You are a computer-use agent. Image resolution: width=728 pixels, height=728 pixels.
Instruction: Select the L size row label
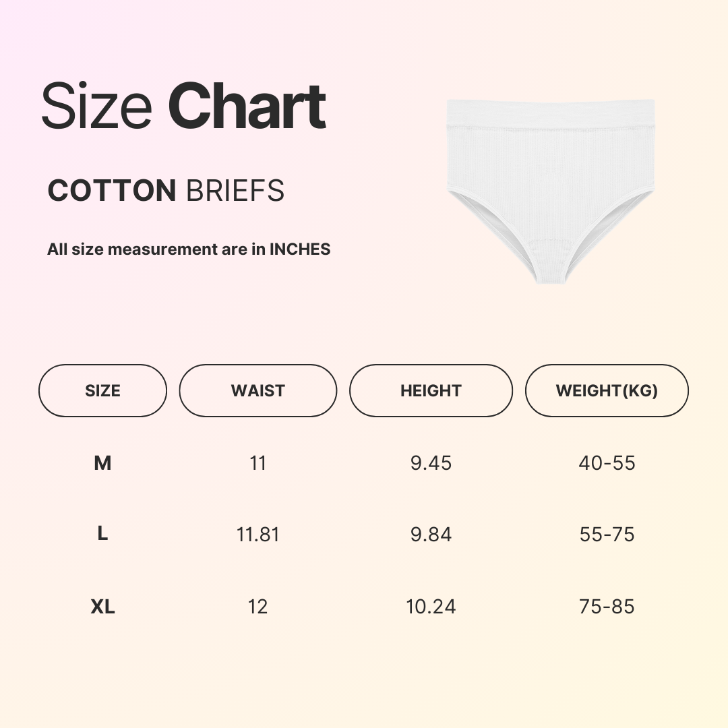tap(102, 535)
